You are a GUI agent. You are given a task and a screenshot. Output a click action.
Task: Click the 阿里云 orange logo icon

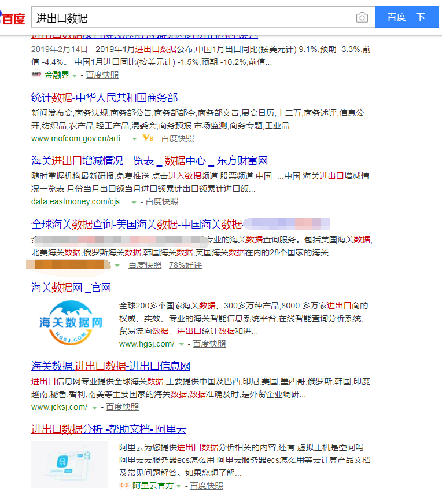[x=124, y=485]
